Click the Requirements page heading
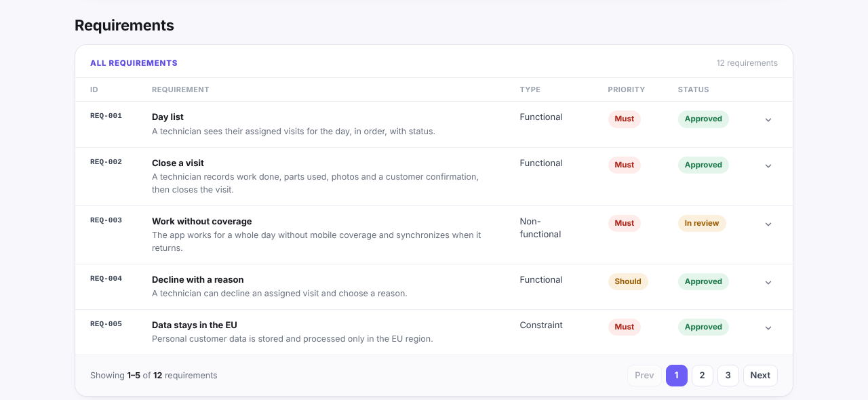This screenshot has width=868, height=400. click(124, 26)
